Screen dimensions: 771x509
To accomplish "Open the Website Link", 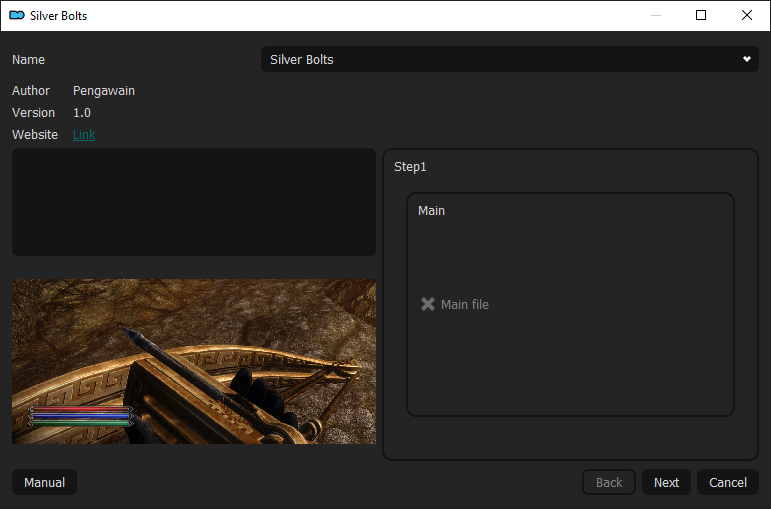I will [84, 134].
